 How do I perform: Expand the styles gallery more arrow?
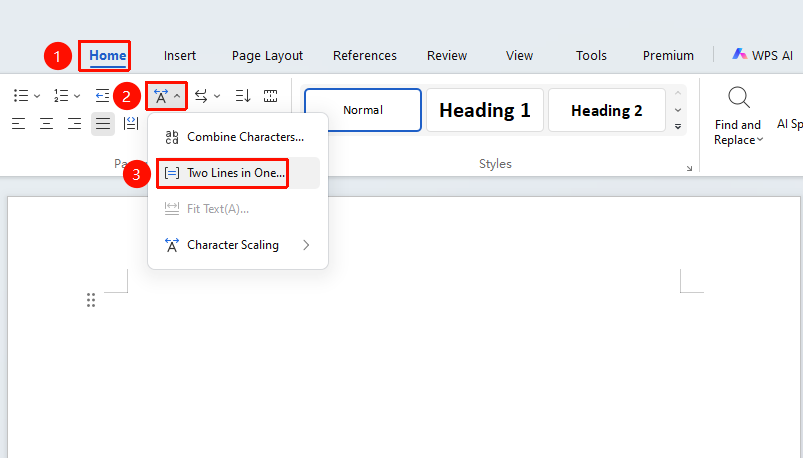tap(678, 127)
